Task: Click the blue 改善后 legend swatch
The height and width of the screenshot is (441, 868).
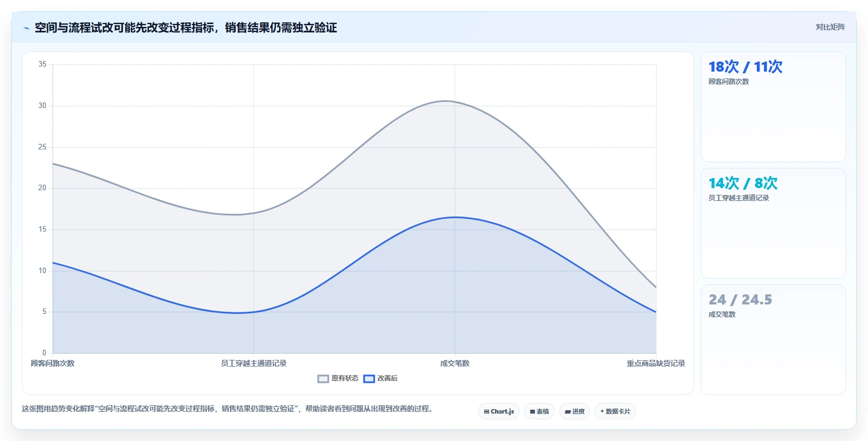Action: click(369, 378)
